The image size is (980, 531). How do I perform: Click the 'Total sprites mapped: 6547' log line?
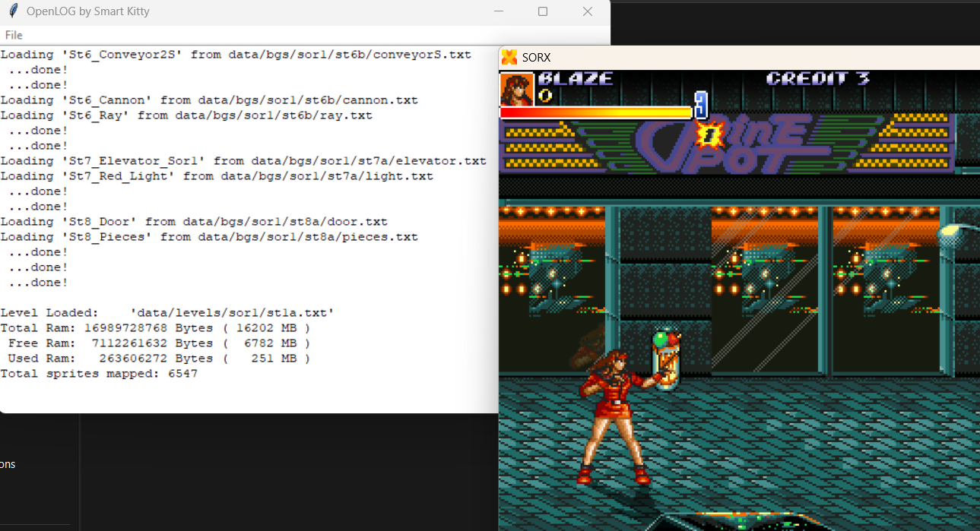coord(99,374)
